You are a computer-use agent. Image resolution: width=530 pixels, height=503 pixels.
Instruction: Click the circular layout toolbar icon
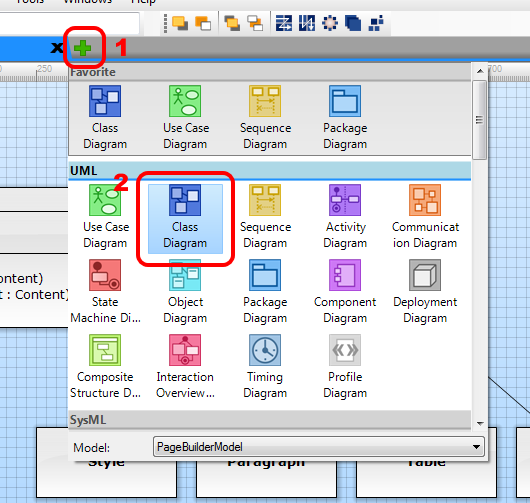[330, 23]
